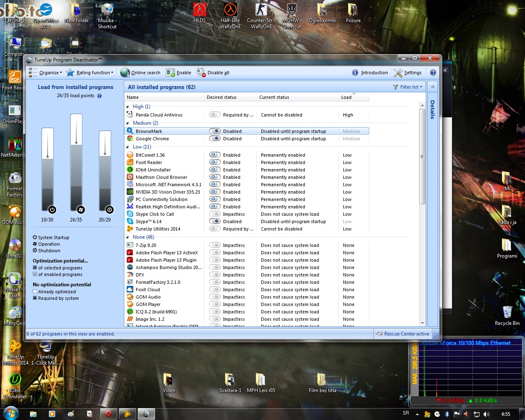This screenshot has width=525, height=420.
Task: Click the Panda Cloud Antivirus icon
Action: point(130,115)
